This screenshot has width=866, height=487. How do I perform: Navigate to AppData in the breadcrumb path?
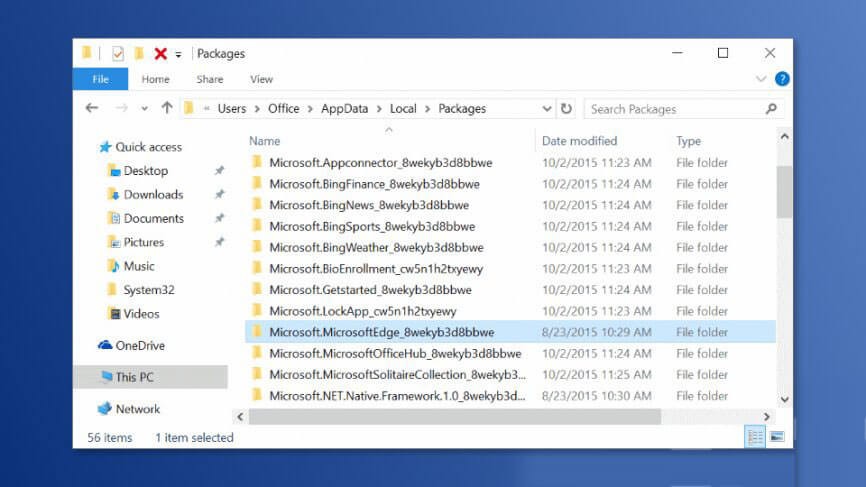click(344, 109)
